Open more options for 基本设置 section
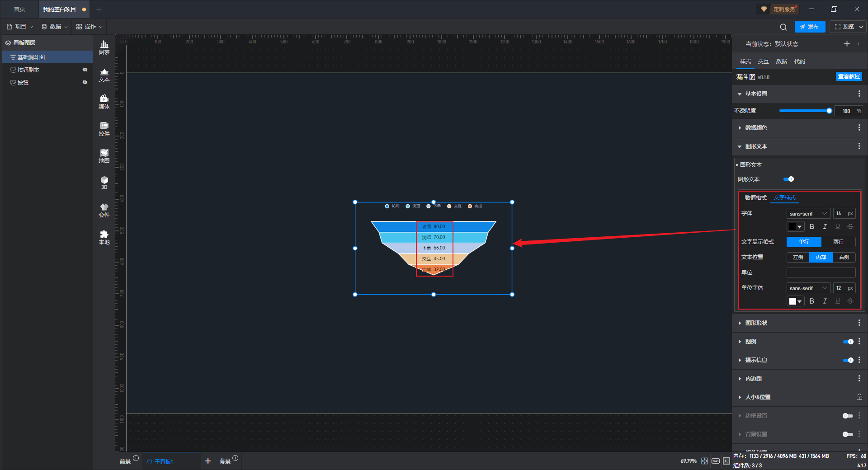The image size is (868, 470). point(859,94)
